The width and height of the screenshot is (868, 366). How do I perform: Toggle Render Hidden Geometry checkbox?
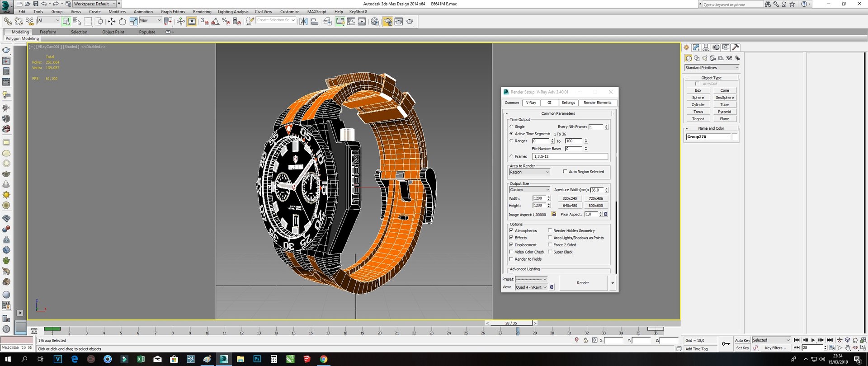pos(550,230)
